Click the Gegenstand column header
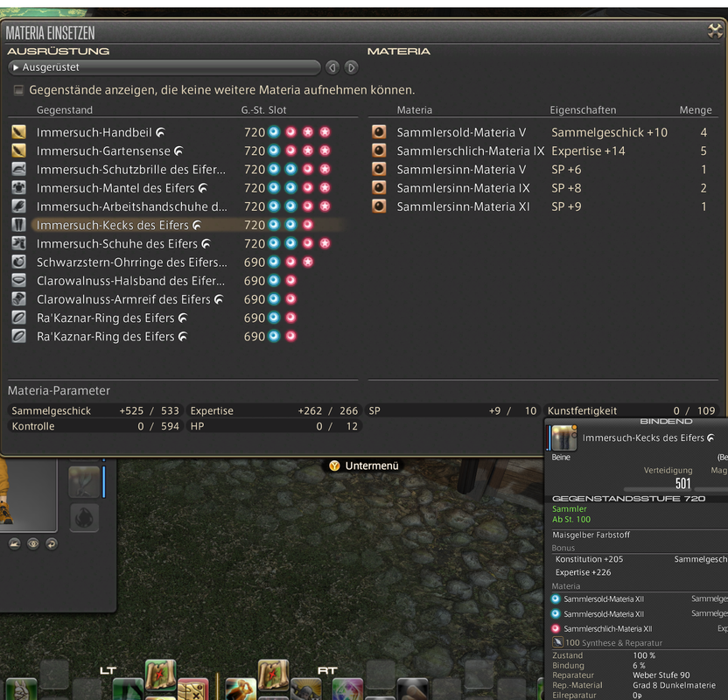Screen dimensions: 728x700 [x=65, y=110]
